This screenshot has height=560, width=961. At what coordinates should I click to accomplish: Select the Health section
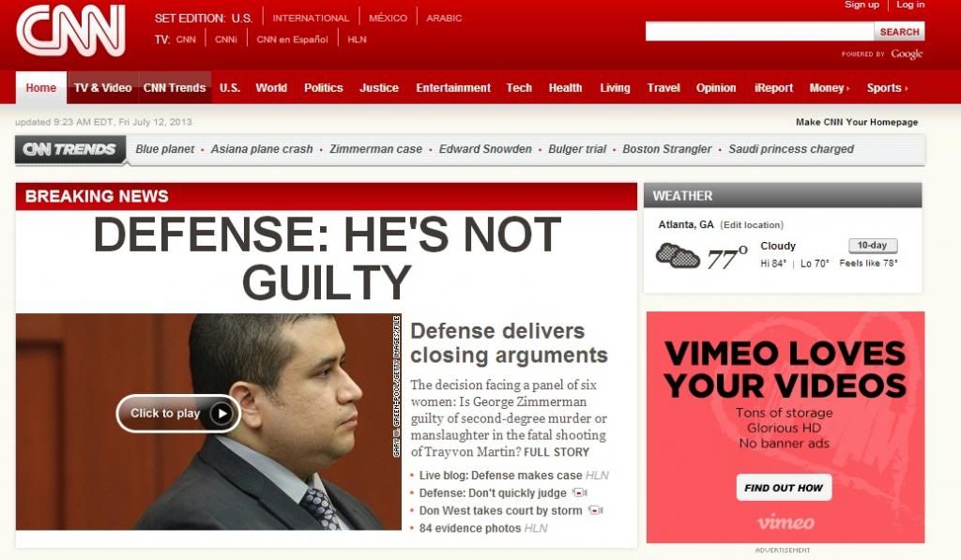[x=566, y=87]
